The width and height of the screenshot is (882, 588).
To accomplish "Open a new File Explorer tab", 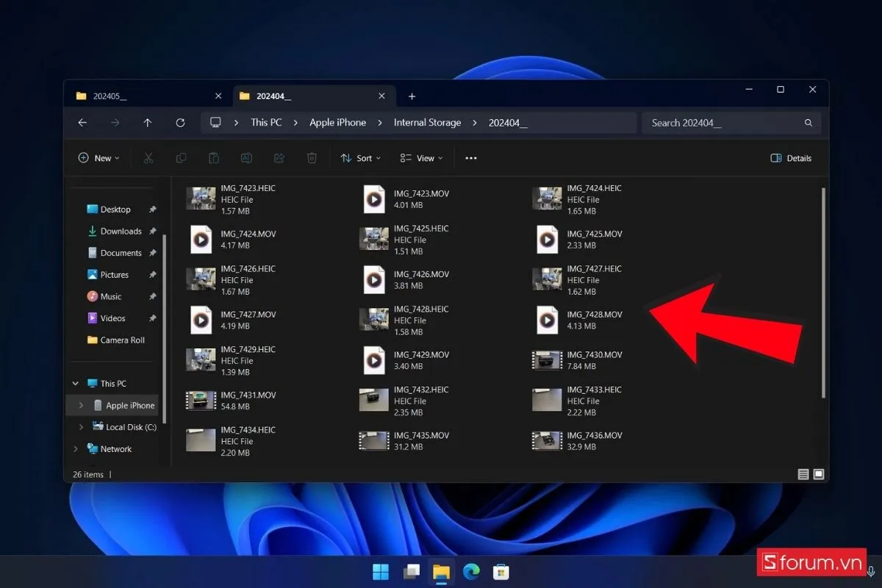I will coord(412,96).
